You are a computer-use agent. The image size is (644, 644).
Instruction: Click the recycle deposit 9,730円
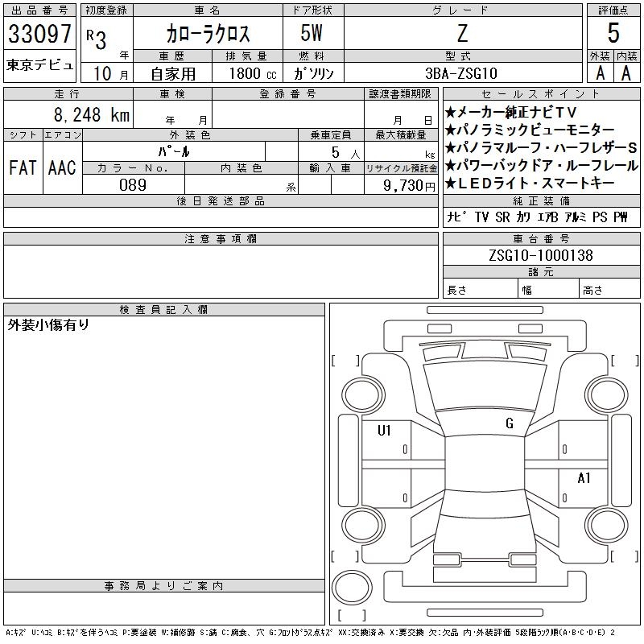click(x=409, y=186)
